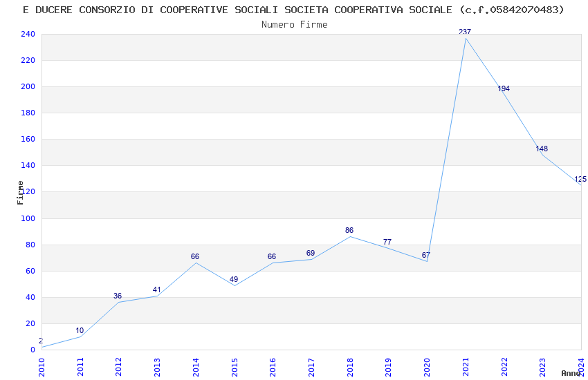
Task: Click the x-axis year 2021
Action: point(466,367)
